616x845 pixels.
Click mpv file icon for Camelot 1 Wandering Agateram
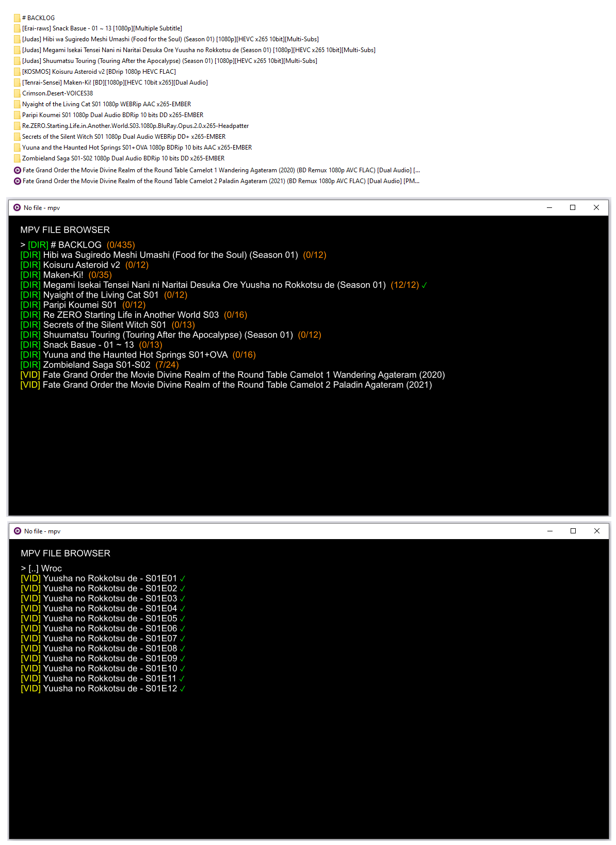pos(18,170)
